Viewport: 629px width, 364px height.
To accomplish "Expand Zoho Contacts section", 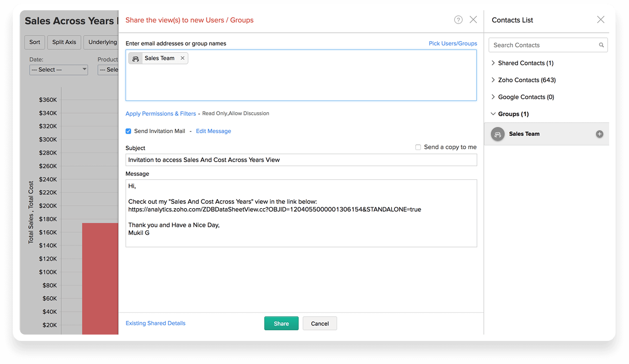I will (493, 80).
